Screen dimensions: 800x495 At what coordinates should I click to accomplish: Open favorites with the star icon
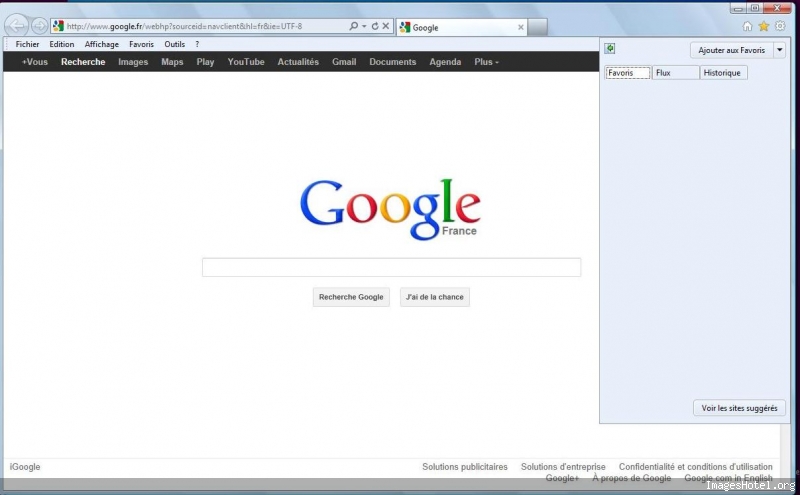tap(763, 26)
